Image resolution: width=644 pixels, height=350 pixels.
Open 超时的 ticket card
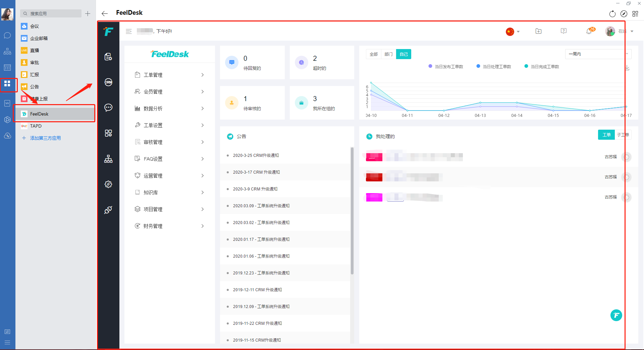pyautogui.click(x=322, y=62)
